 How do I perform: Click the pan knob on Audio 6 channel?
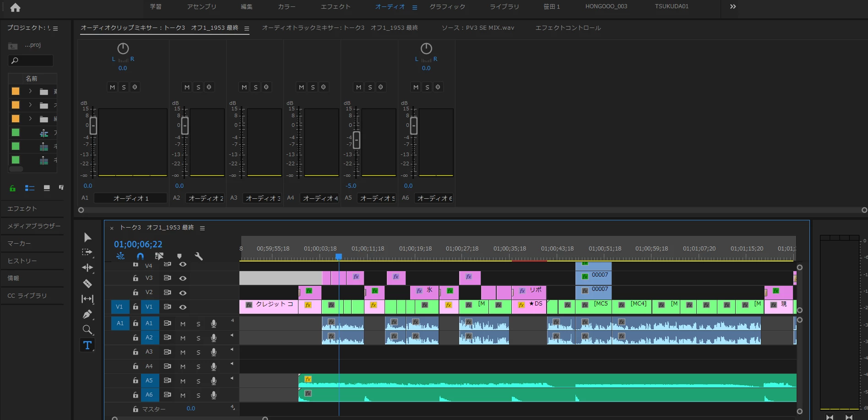click(426, 49)
